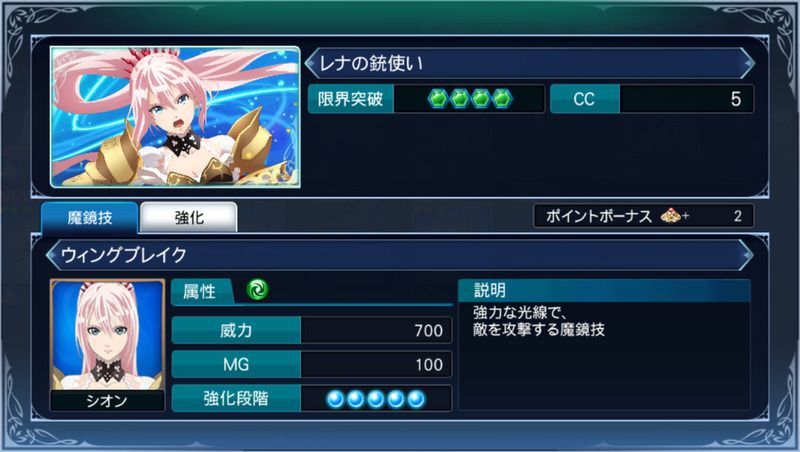Click right arrow of ウィングブレイク banner
The width and height of the screenshot is (800, 452).
[x=747, y=255]
